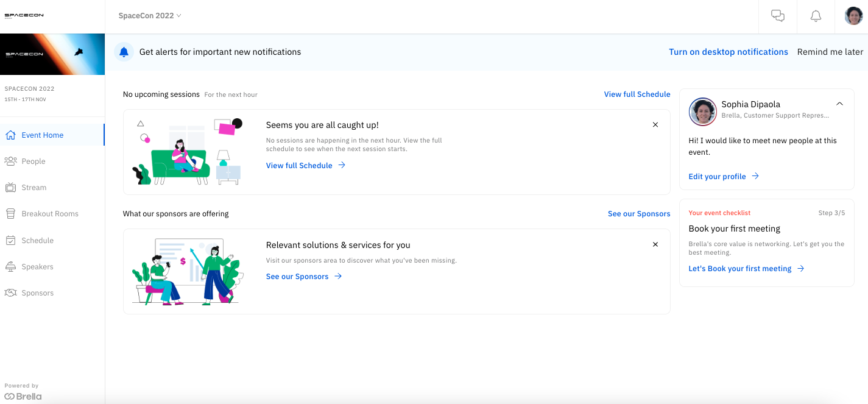Click arrow next to See our Sponsors
Viewport: 868px width, 404px height.
338,277
